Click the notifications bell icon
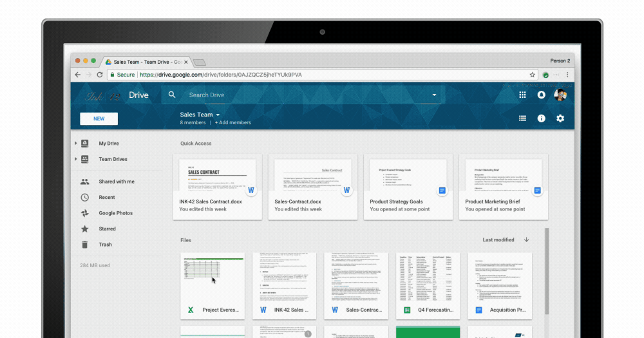Screen dimensions: 644x338 click(542, 95)
